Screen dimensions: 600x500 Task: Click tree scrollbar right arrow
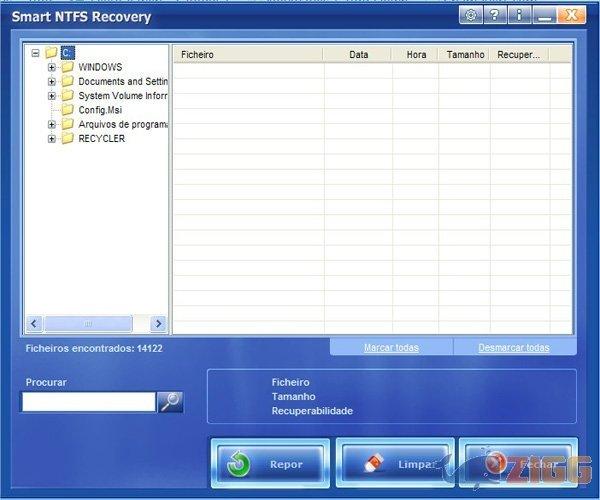tap(158, 324)
